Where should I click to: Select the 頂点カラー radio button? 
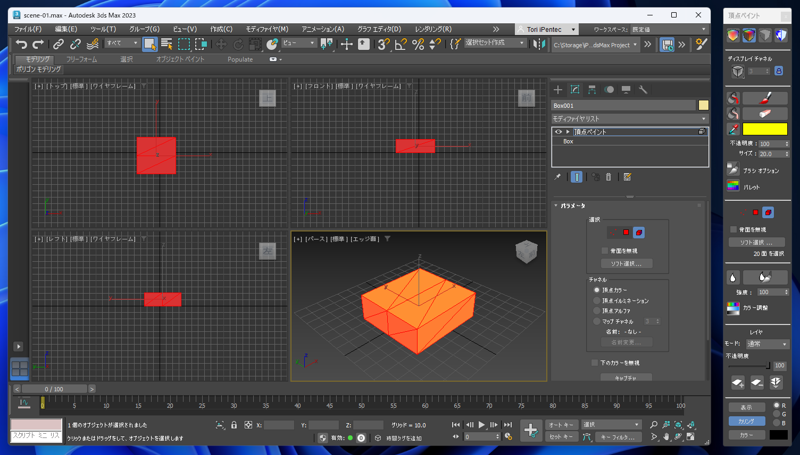pyautogui.click(x=596, y=290)
